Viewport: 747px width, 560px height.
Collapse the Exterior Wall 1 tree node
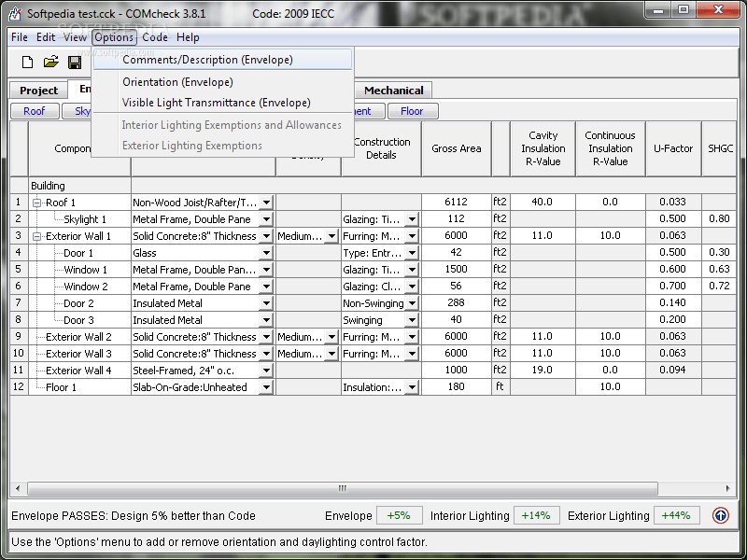coord(36,236)
